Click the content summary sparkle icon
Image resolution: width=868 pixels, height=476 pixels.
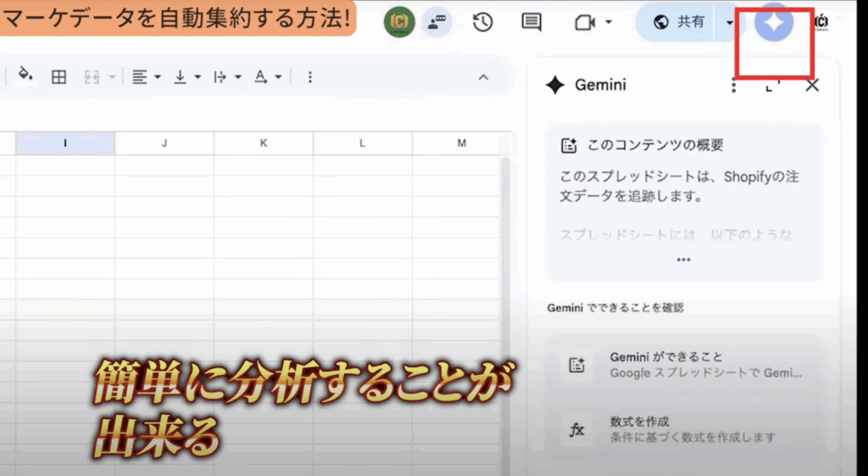click(570, 146)
